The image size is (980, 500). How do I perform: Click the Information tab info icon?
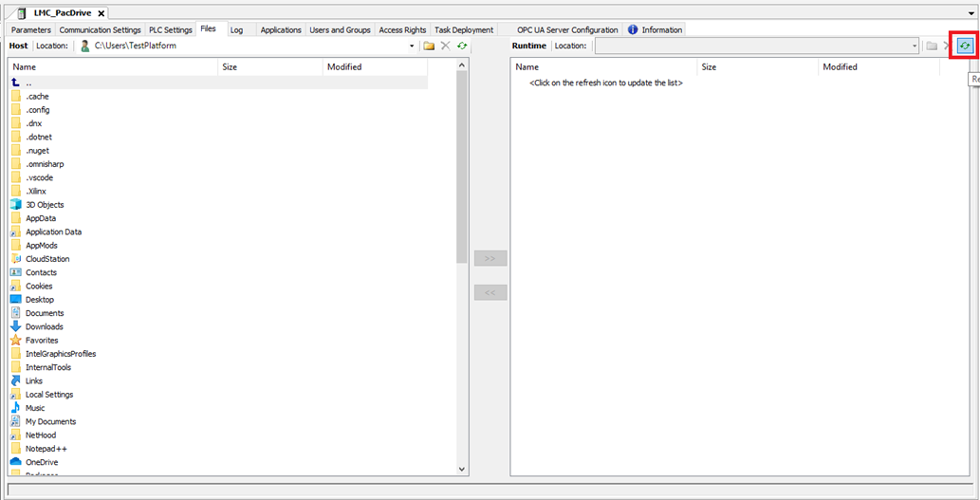pyautogui.click(x=633, y=29)
